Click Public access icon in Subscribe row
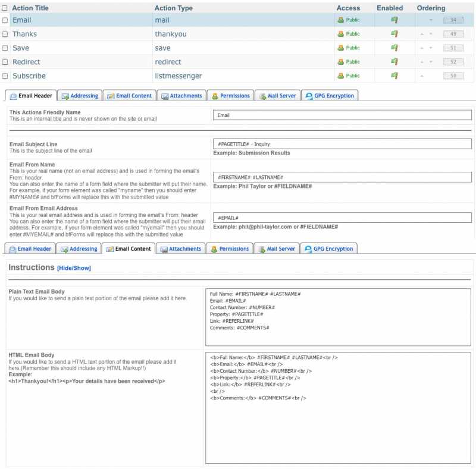This screenshot has height=469, width=476. click(340, 76)
